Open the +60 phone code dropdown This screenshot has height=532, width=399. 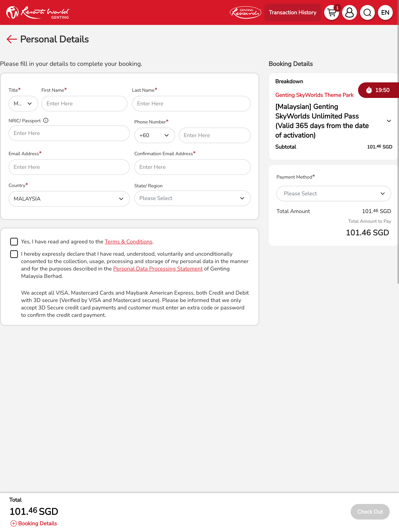tap(154, 135)
